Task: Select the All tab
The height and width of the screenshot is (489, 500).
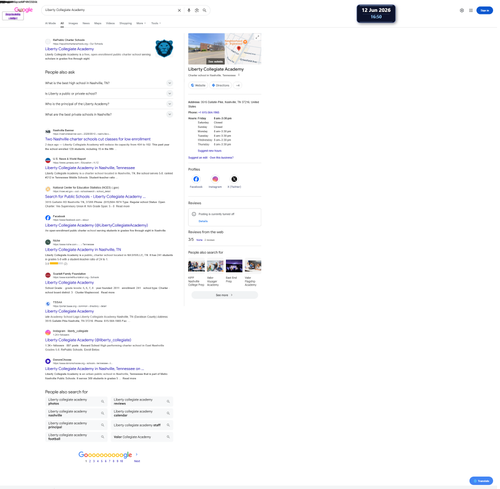Action: tap(62, 23)
